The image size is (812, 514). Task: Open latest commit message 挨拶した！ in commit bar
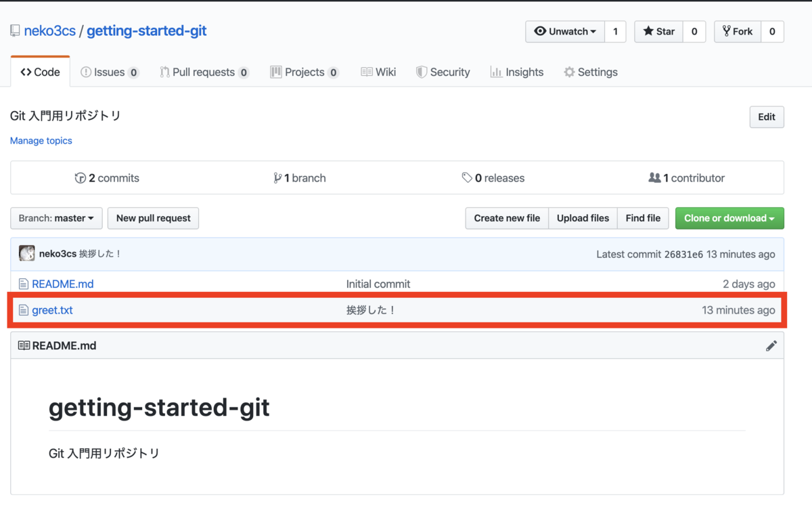pos(100,254)
